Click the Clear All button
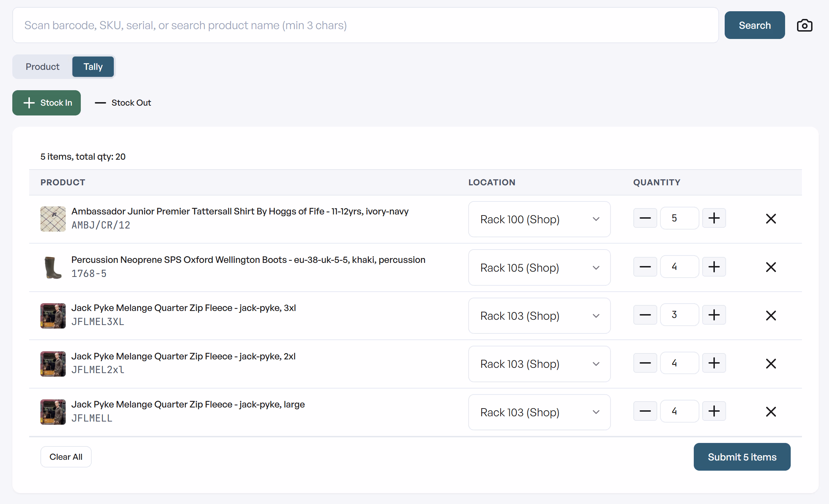 (x=66, y=457)
